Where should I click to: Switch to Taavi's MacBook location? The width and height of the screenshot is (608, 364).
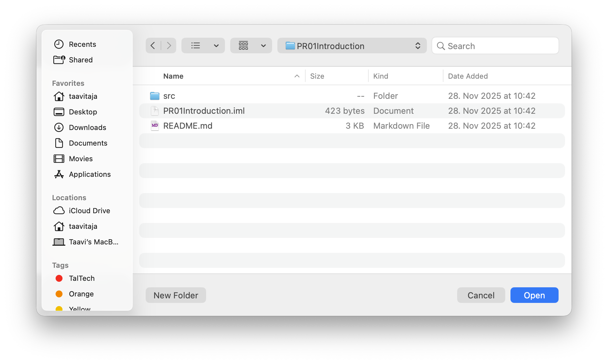tap(93, 242)
